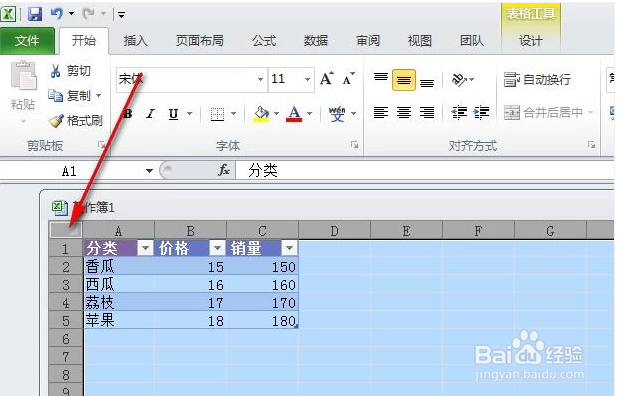Click the center text horizontally icon

pyautogui.click(x=403, y=113)
